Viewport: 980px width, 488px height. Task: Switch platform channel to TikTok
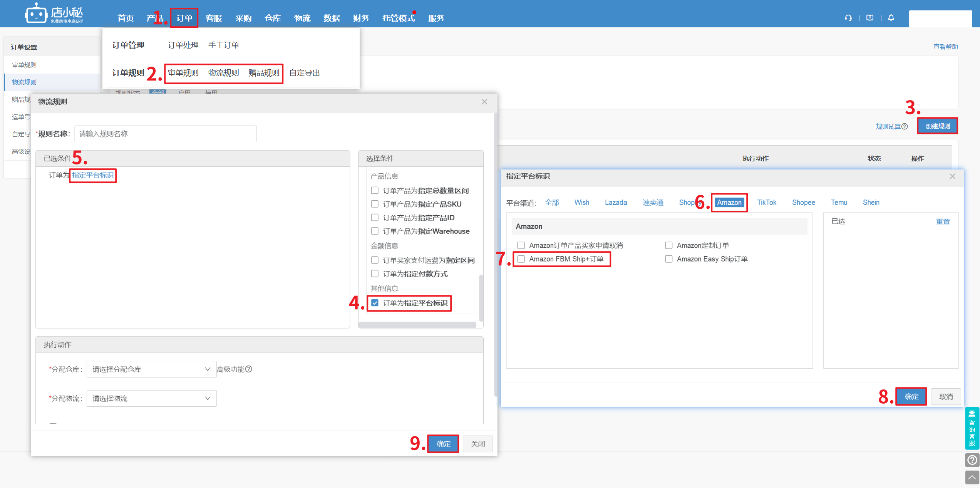pos(766,203)
